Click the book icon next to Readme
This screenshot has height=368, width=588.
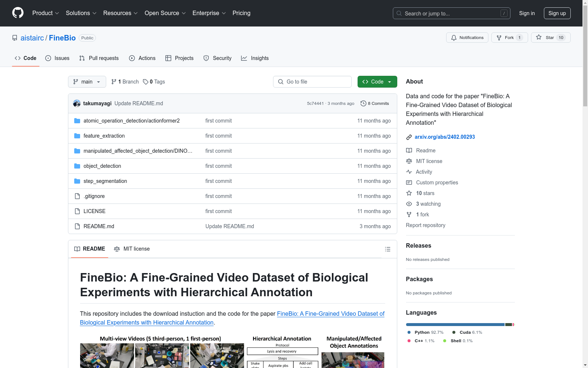(x=409, y=151)
